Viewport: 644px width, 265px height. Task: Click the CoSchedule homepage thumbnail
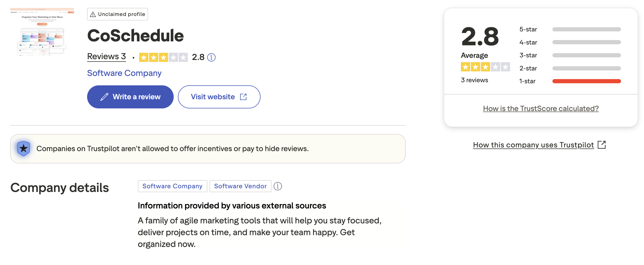42,33
